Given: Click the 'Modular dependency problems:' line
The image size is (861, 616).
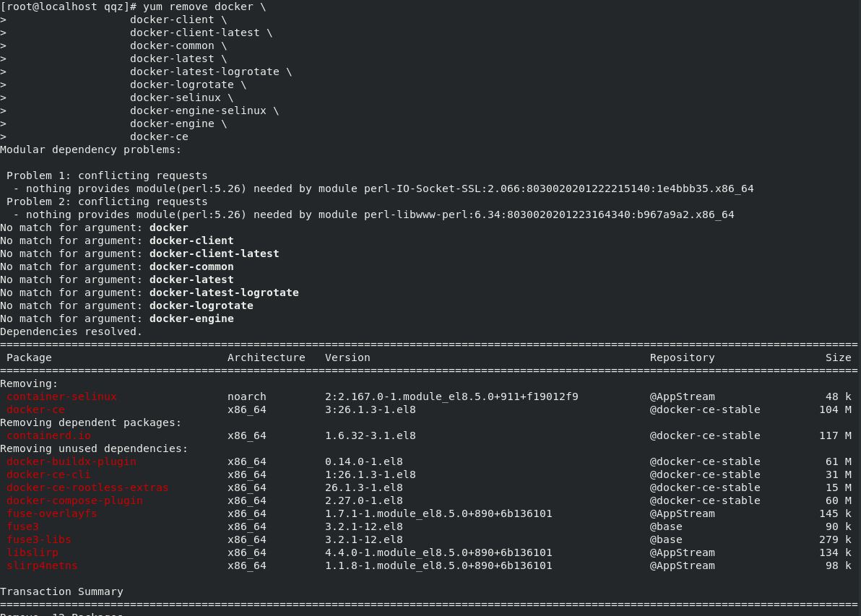Looking at the screenshot, I should [90, 149].
